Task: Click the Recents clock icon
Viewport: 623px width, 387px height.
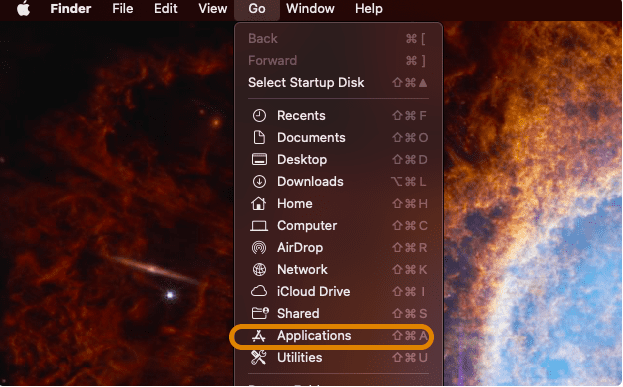Action: click(x=259, y=116)
